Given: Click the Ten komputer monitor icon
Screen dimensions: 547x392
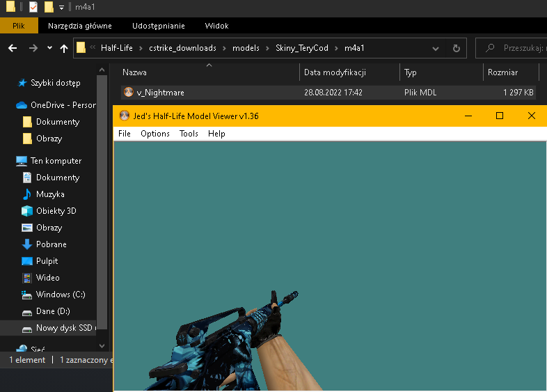Looking at the screenshot, I should point(22,161).
